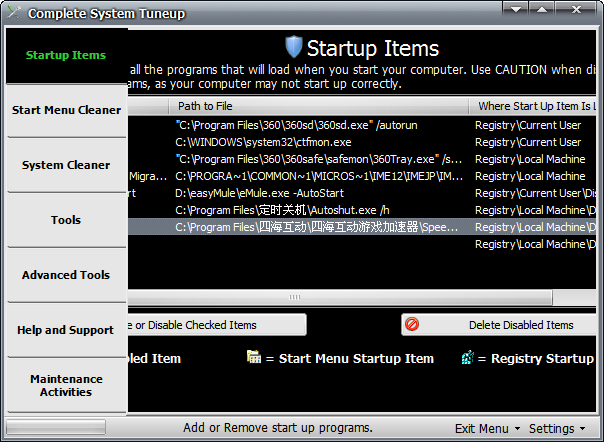The image size is (604, 442).
Task: Open the Tools section
Action: coord(66,220)
